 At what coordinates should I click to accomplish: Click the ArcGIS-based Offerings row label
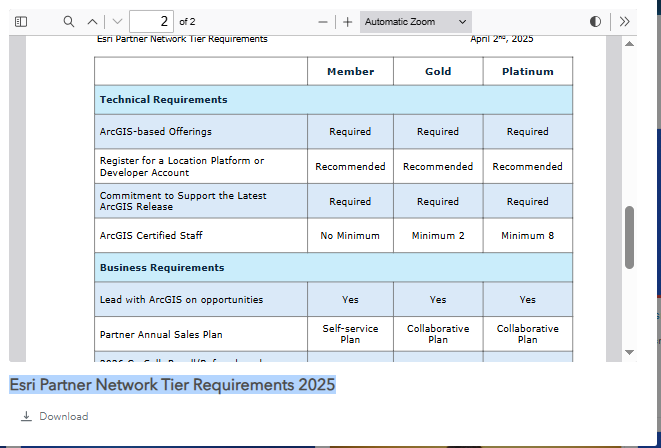pyautogui.click(x=156, y=131)
